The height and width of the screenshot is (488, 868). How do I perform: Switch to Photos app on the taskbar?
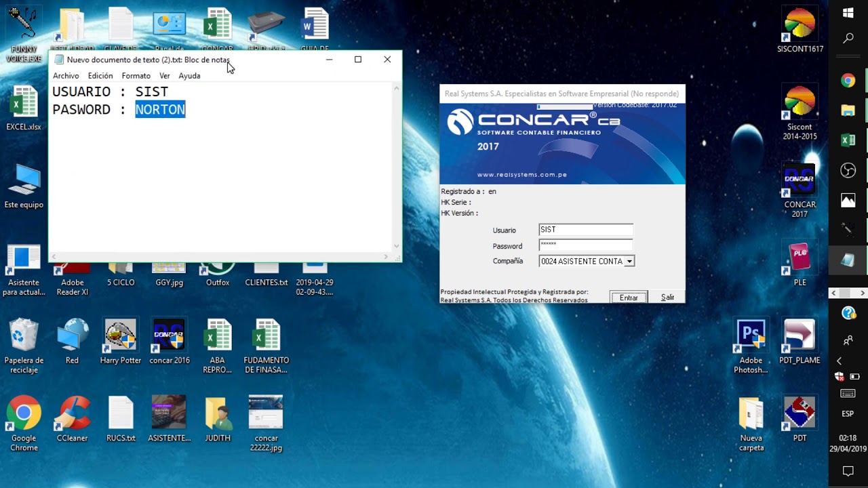tap(848, 200)
